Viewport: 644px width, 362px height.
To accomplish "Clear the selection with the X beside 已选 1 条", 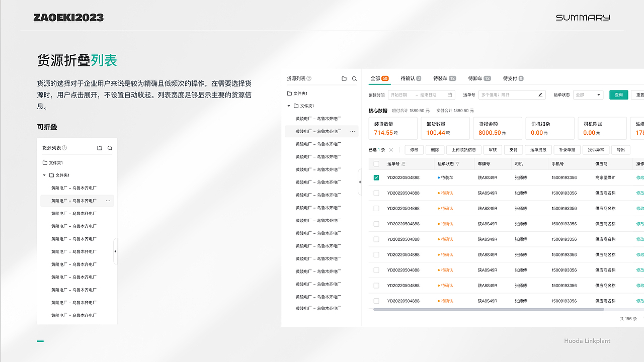I will click(391, 150).
